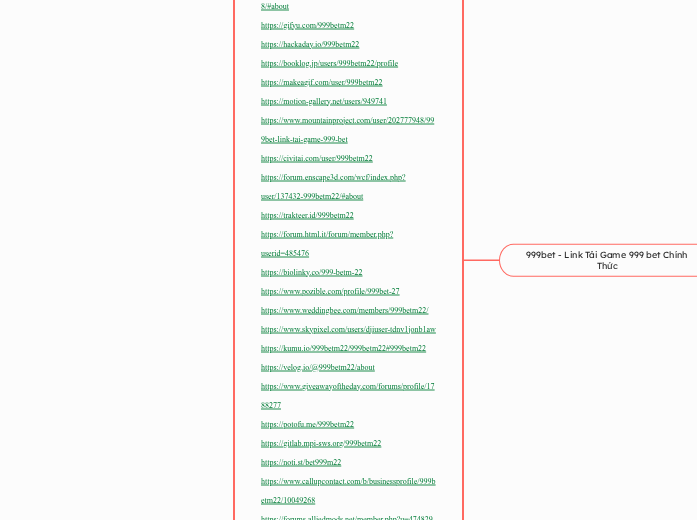Open the forum.enscape3d.com link
The height and width of the screenshot is (520, 697).
(333, 178)
